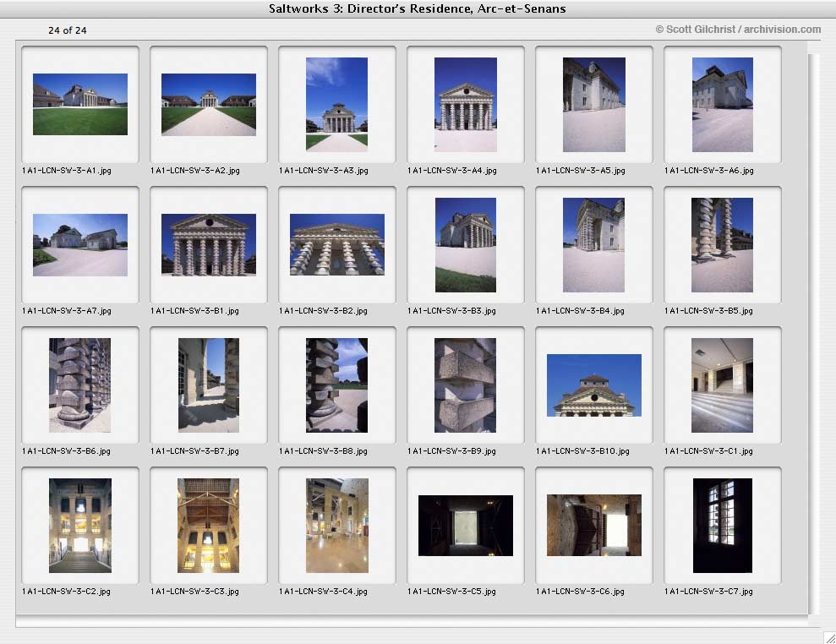Viewport: 836px width, 644px height.
Task: Click filename label 1A1-LCN-SW-3-C2.jpg
Action: pyautogui.click(x=66, y=592)
